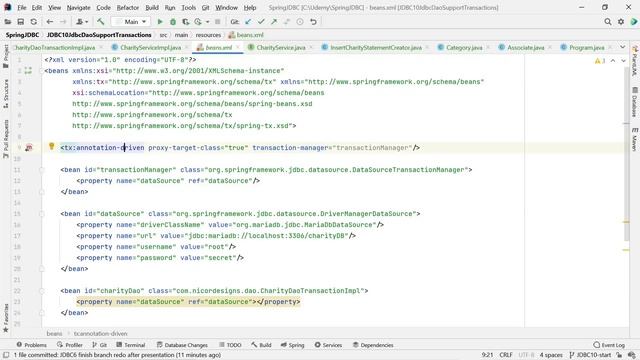Open the 4 spaces indent selector
The image size is (640, 360).
[551, 355]
